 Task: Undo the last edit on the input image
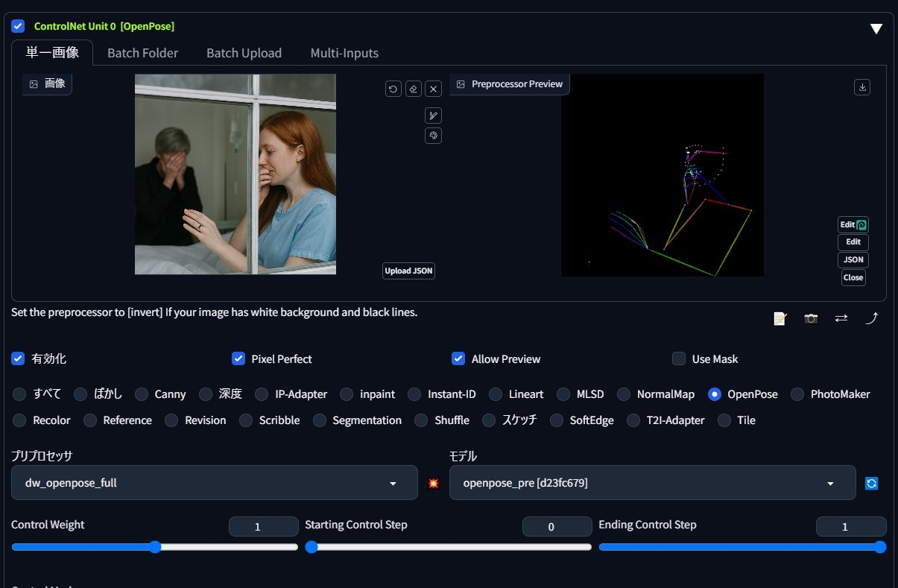(x=393, y=89)
